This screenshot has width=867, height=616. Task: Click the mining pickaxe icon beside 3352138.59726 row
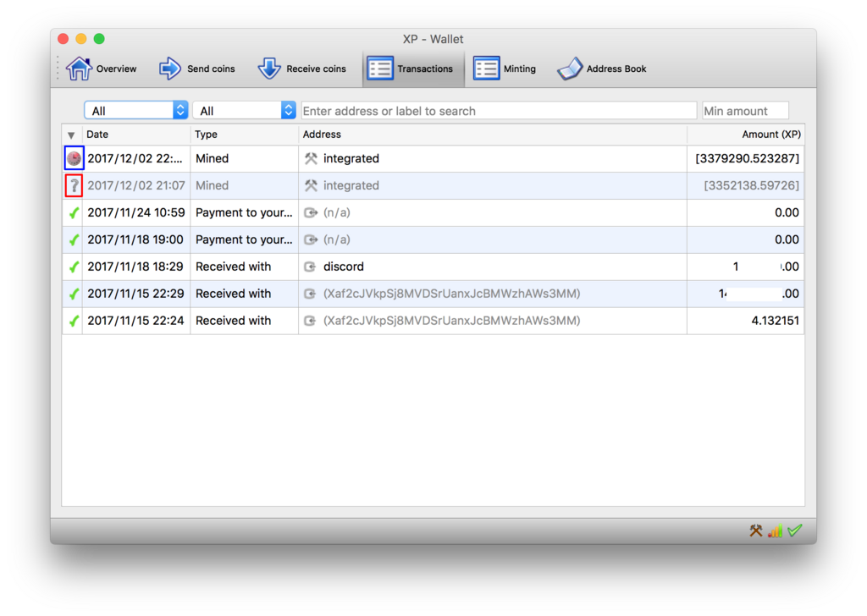click(x=311, y=185)
